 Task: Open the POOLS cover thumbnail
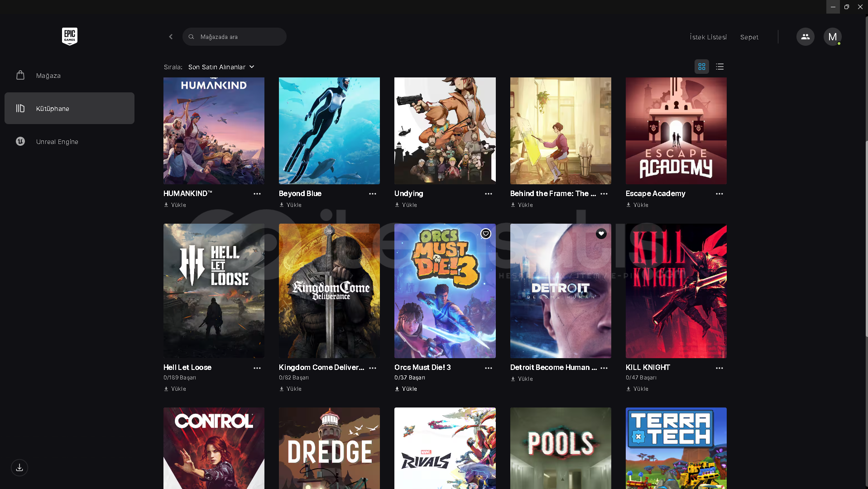pyautogui.click(x=561, y=448)
